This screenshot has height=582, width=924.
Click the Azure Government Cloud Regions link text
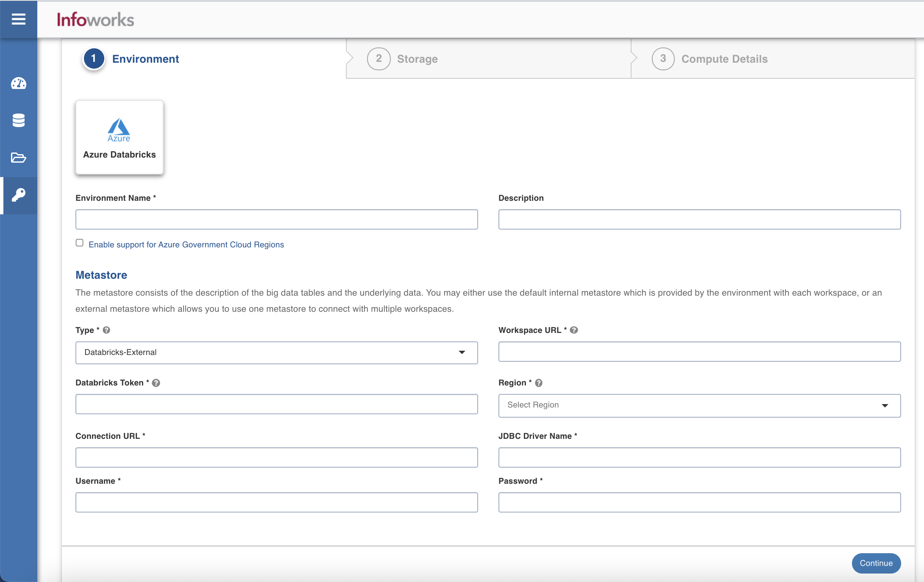186,244
